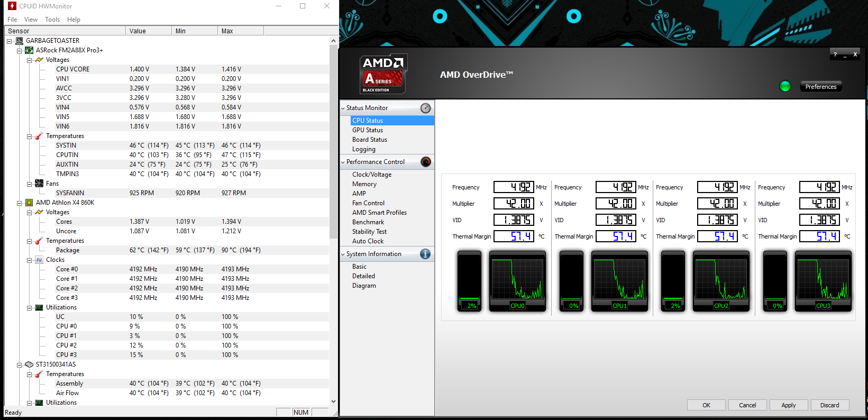Screen dimensions: 868x420
Task: Open Clock/Voltage settings
Action: pos(372,175)
